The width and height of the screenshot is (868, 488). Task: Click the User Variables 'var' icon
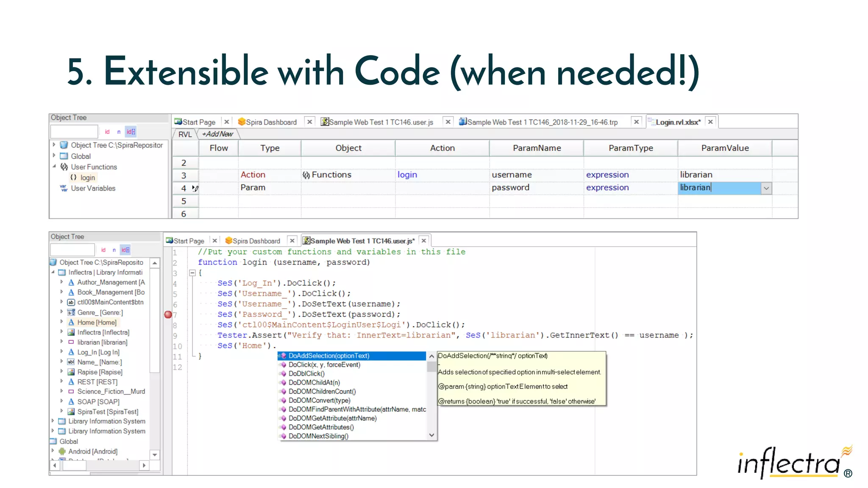point(64,188)
